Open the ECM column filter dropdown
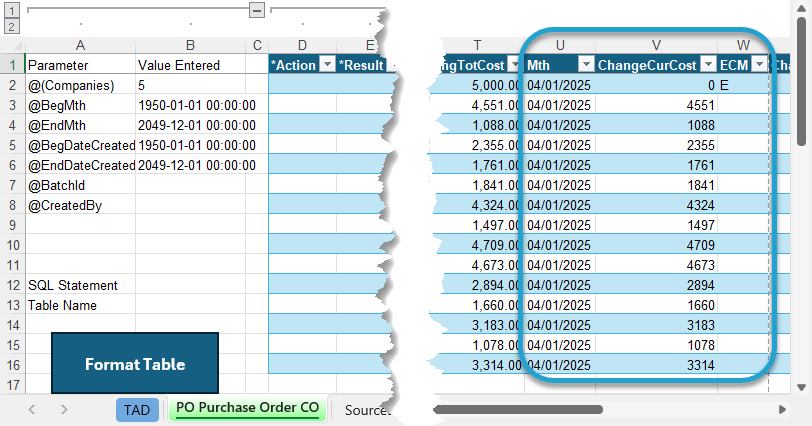 pos(759,65)
